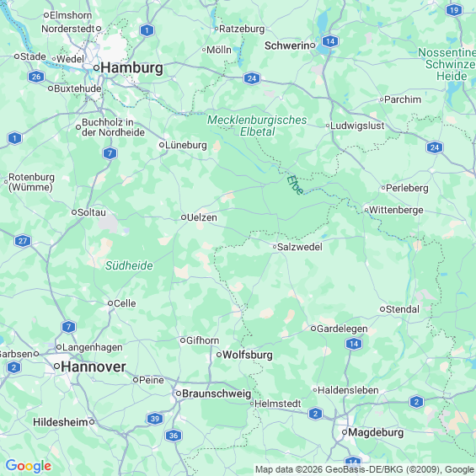The height and width of the screenshot is (476, 476).
Task: Click the A19 highway shield icon
Action: click(x=454, y=11)
